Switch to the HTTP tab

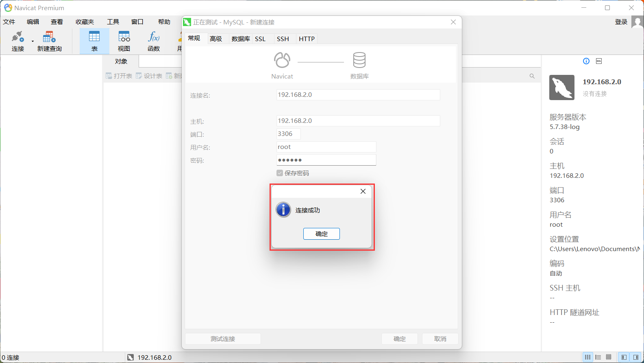pos(307,39)
